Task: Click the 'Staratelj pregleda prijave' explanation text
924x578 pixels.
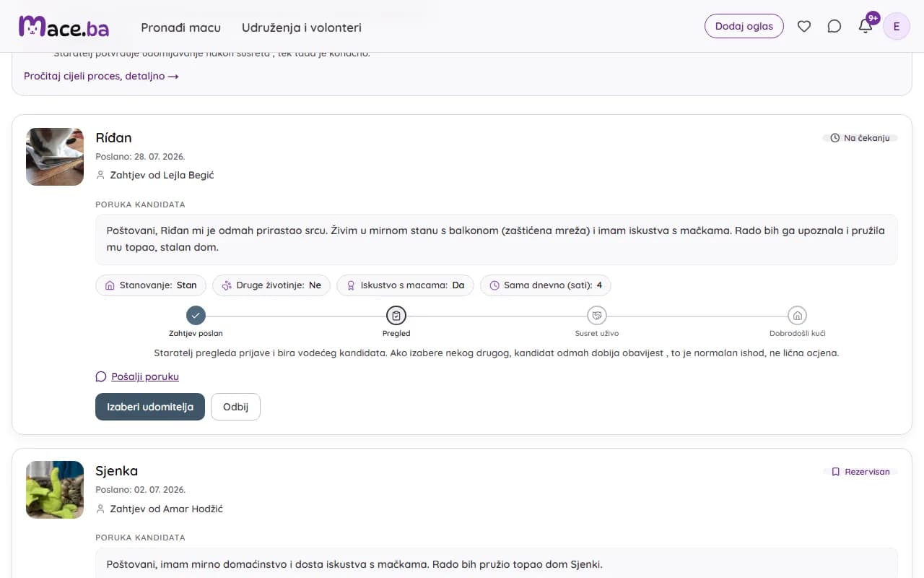Action: pos(497,353)
